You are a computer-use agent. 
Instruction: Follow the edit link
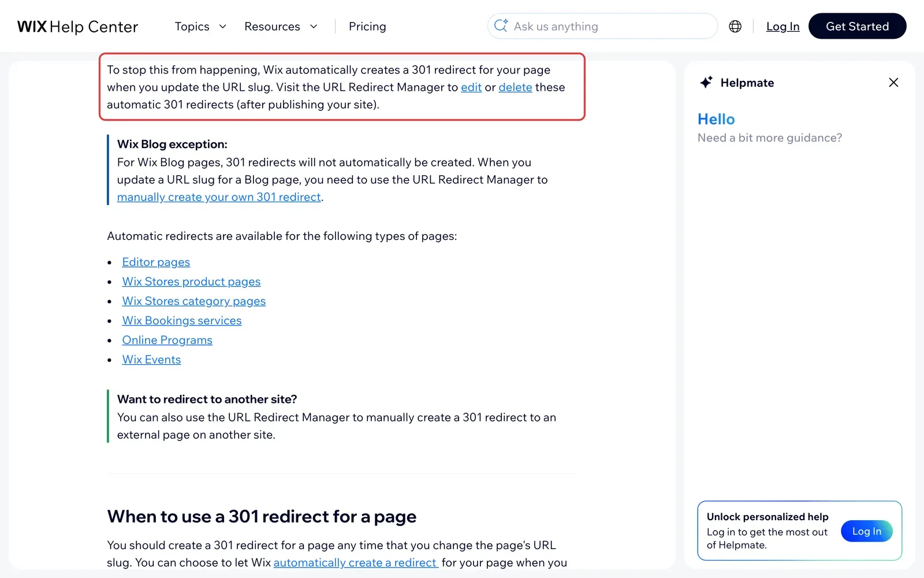(x=471, y=87)
